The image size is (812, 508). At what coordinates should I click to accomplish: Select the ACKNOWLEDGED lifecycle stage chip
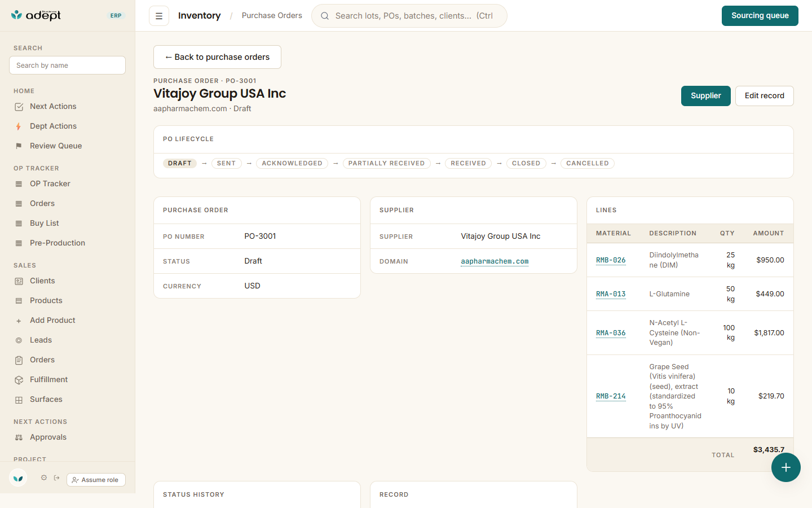pos(292,163)
